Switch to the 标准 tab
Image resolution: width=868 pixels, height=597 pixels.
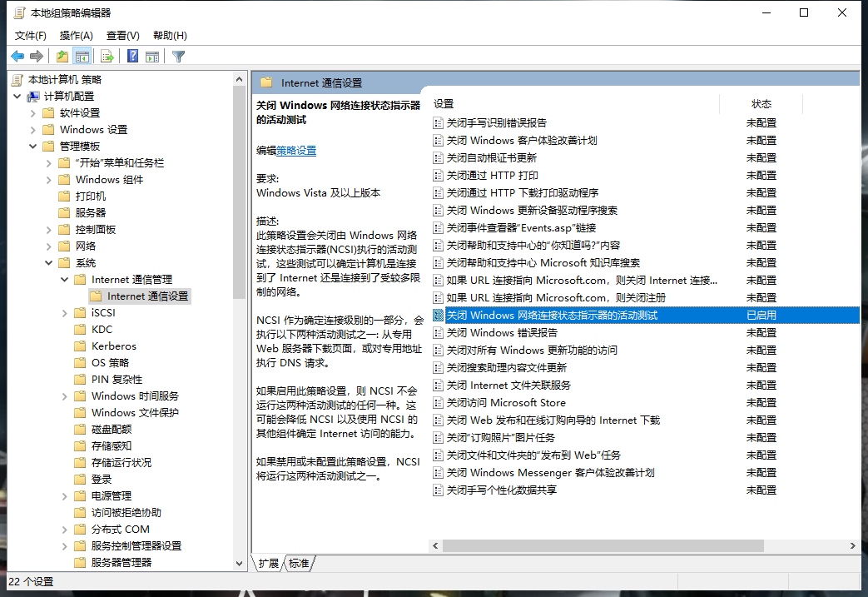click(x=299, y=563)
